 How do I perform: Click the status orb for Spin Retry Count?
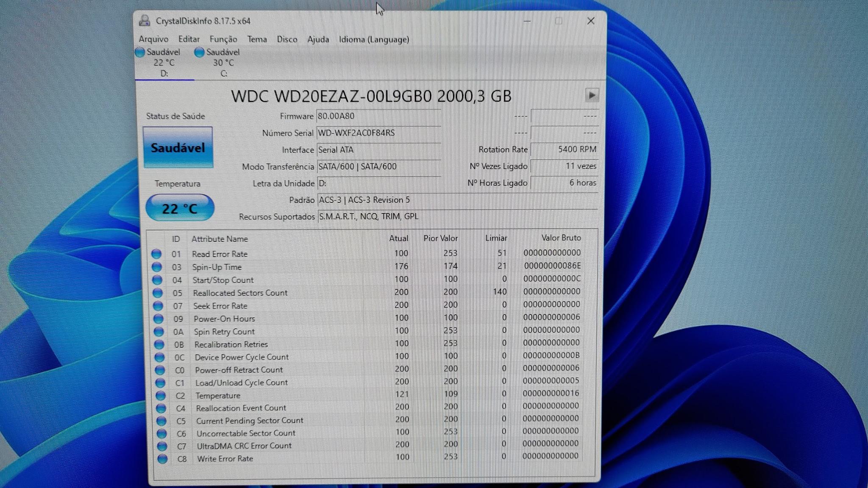coord(159,331)
